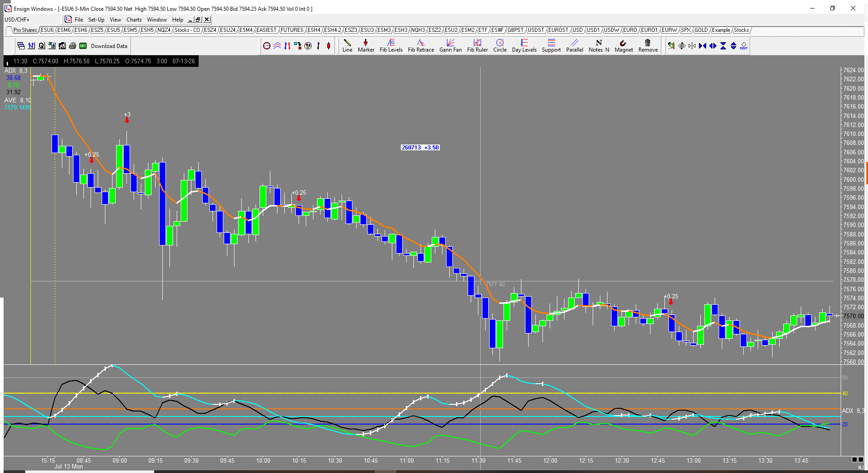868x473 pixels.
Task: Click the 260713 +3.50 chart label
Action: click(x=420, y=147)
